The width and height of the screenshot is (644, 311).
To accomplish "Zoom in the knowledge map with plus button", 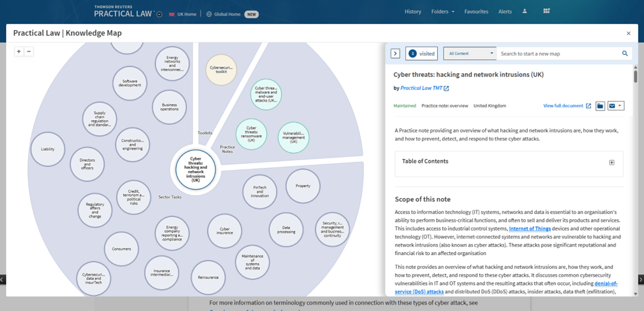I will click(x=19, y=51).
